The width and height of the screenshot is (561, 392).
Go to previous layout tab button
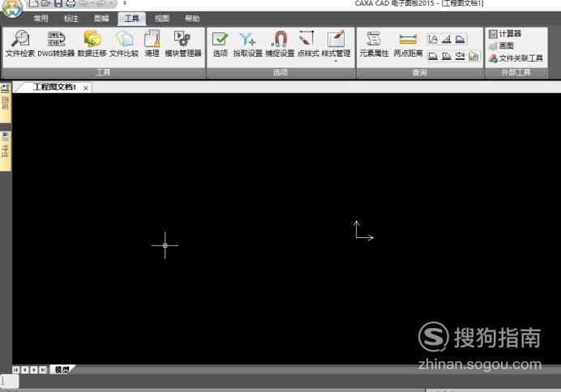[24, 370]
